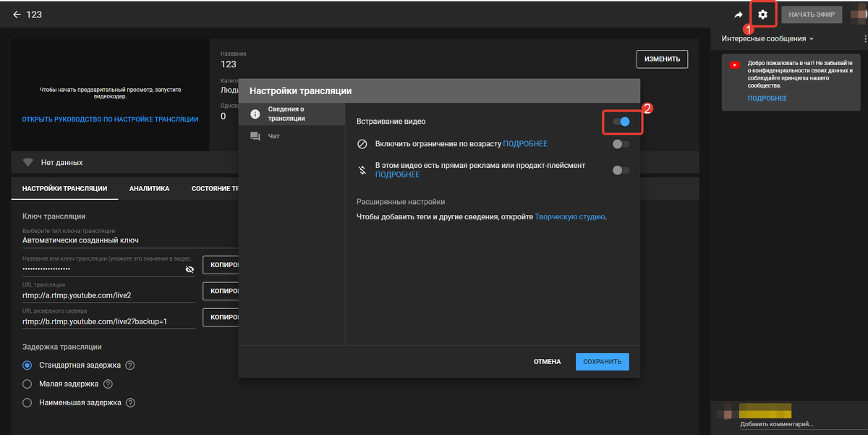The width and height of the screenshot is (868, 435).
Task: Click the share arrow icon
Action: click(x=739, y=14)
